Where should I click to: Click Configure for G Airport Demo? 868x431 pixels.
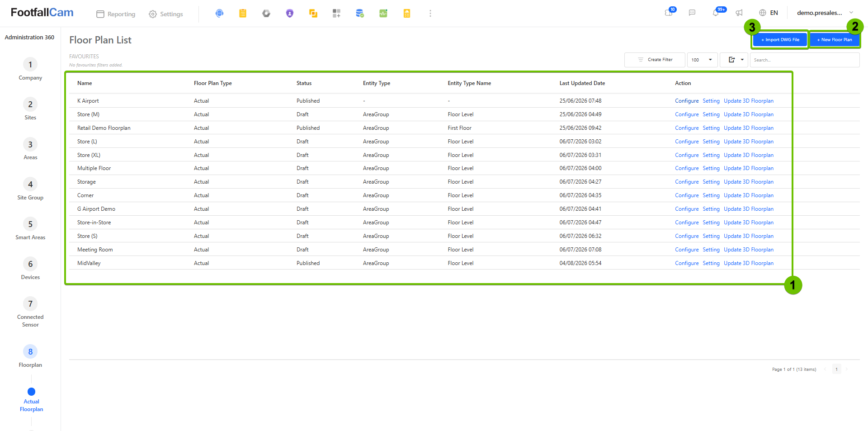687,209
